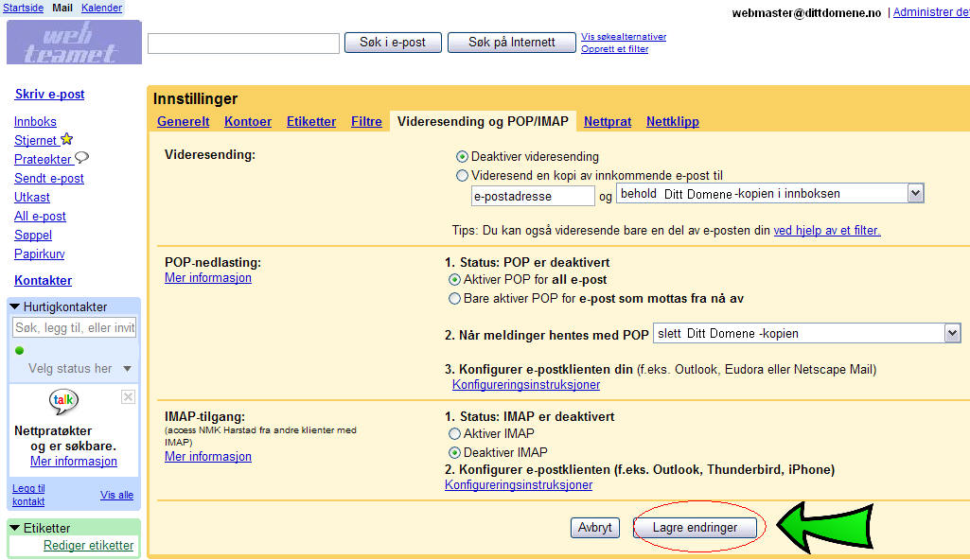Click the ved hjelp av et filter link

pyautogui.click(x=827, y=231)
